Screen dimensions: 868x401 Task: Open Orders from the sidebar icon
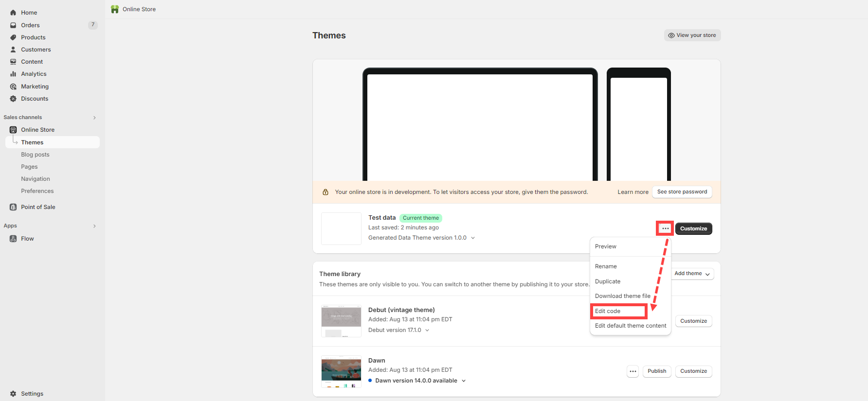[x=13, y=25]
